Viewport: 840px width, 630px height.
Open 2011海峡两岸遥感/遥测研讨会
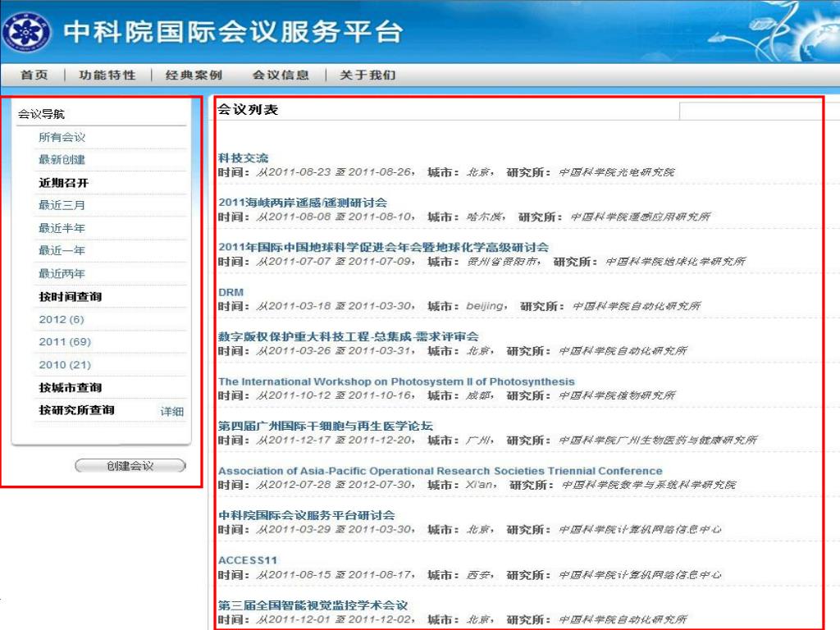click(303, 203)
